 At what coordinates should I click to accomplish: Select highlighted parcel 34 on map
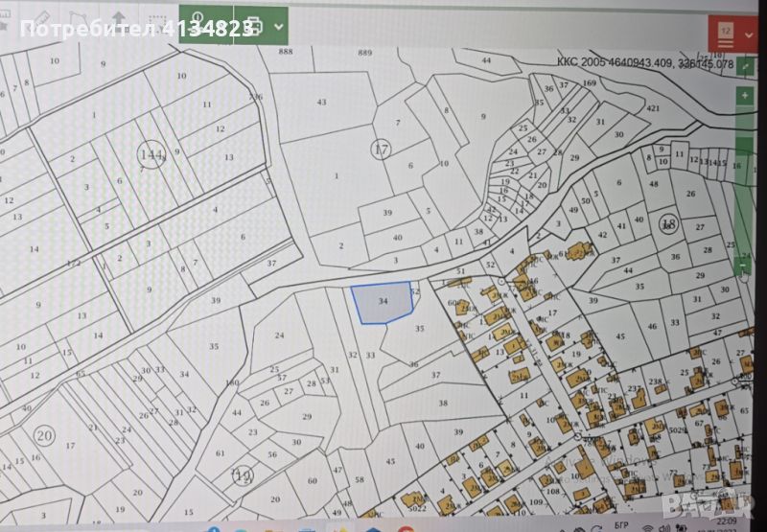coord(383,302)
